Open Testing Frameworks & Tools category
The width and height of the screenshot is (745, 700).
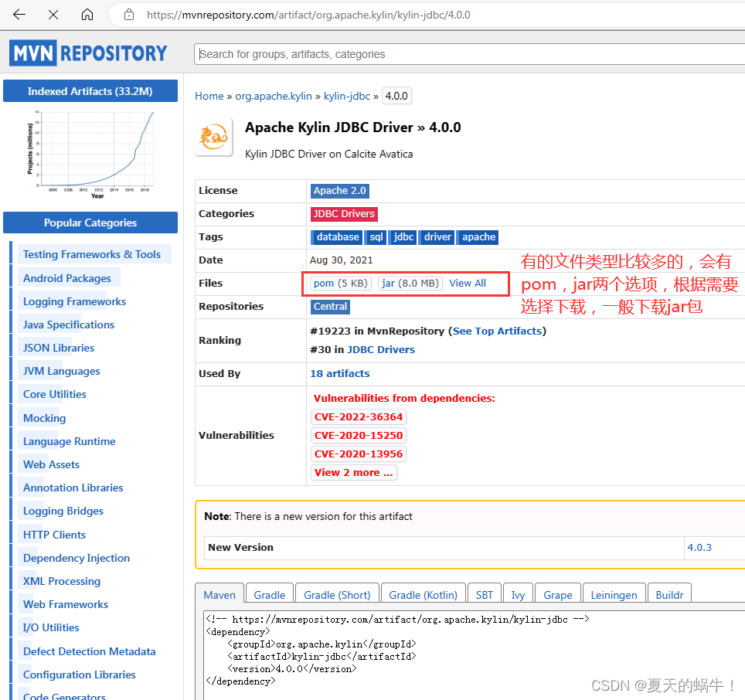coord(92,254)
